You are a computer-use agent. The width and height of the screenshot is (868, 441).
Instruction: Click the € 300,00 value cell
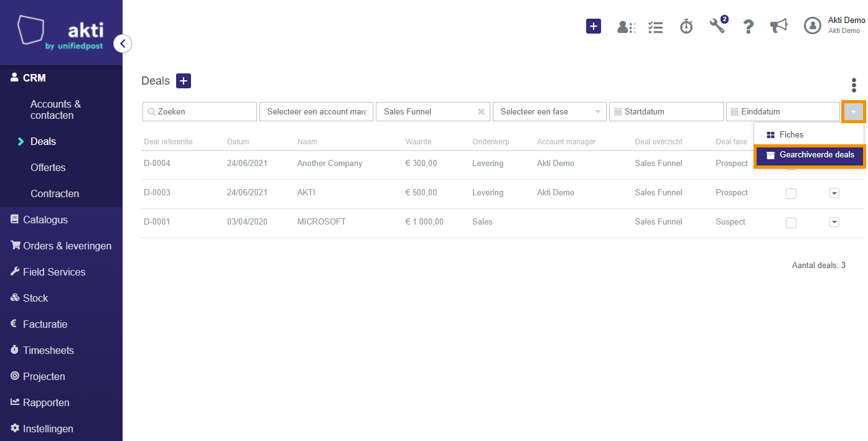(421, 164)
